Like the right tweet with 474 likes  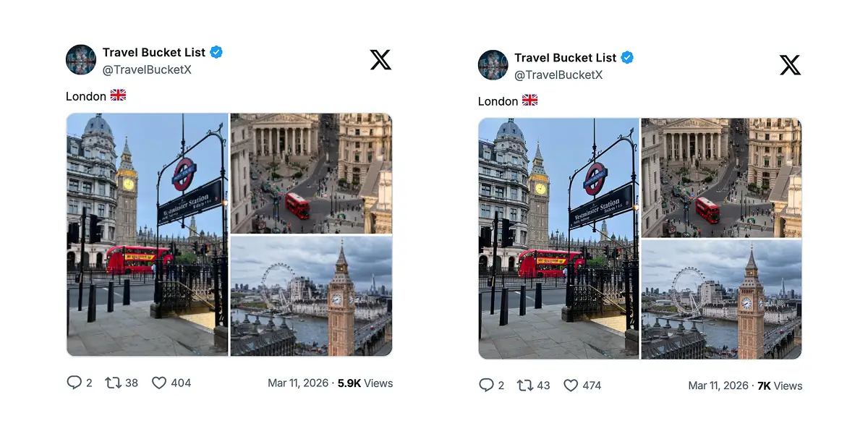pos(571,386)
